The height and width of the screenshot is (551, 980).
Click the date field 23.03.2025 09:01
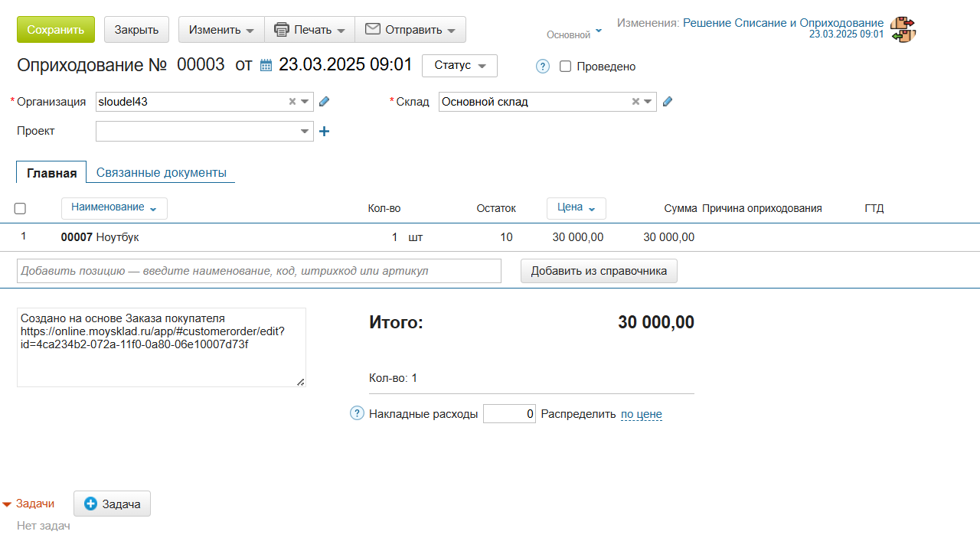click(x=345, y=65)
